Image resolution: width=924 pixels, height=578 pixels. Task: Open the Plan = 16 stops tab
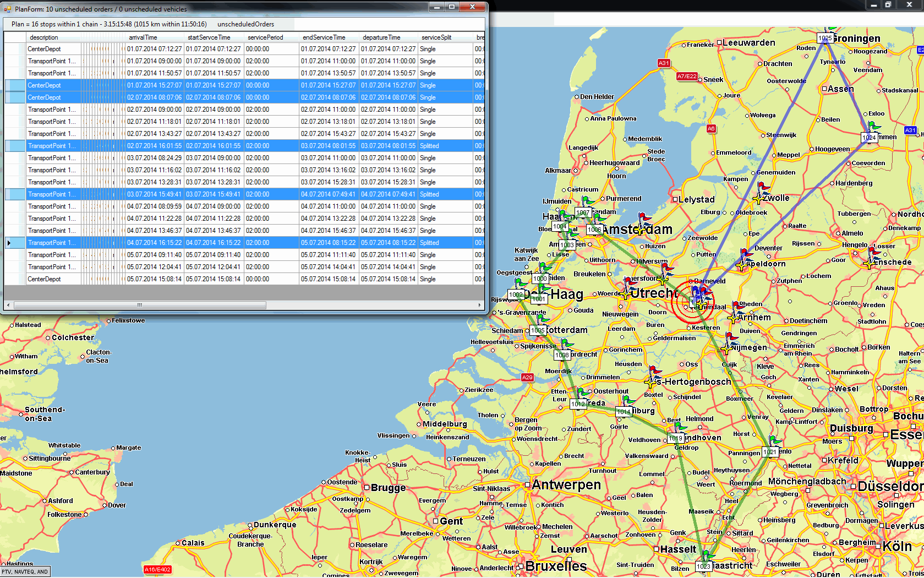click(109, 24)
